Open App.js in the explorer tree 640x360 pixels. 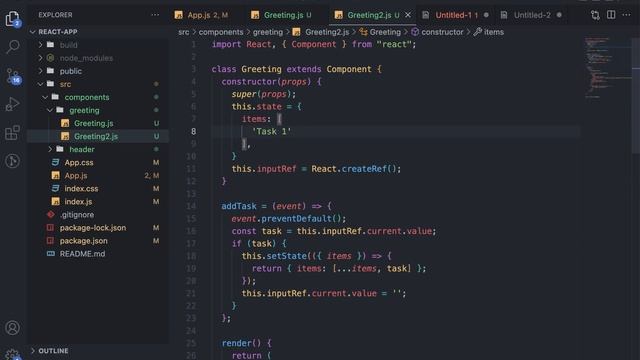tap(98, 175)
